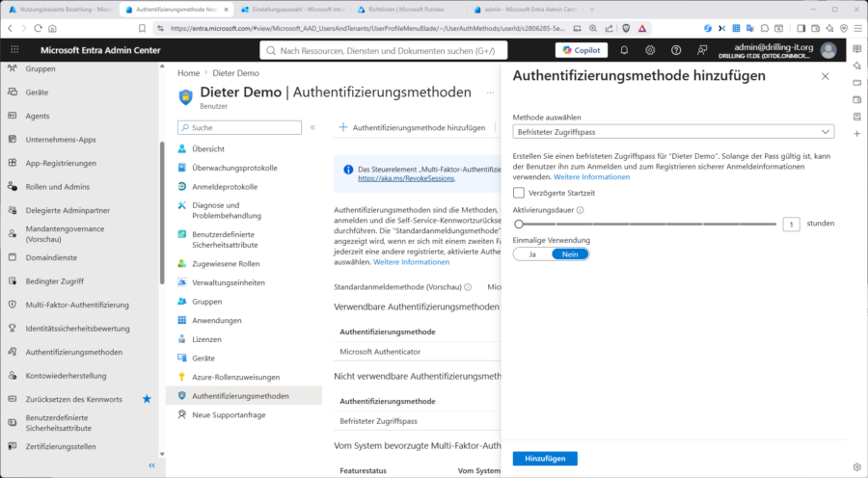This screenshot has width=868, height=478.
Task: Set Einmalige Verwendung to Ja
Action: click(x=532, y=254)
